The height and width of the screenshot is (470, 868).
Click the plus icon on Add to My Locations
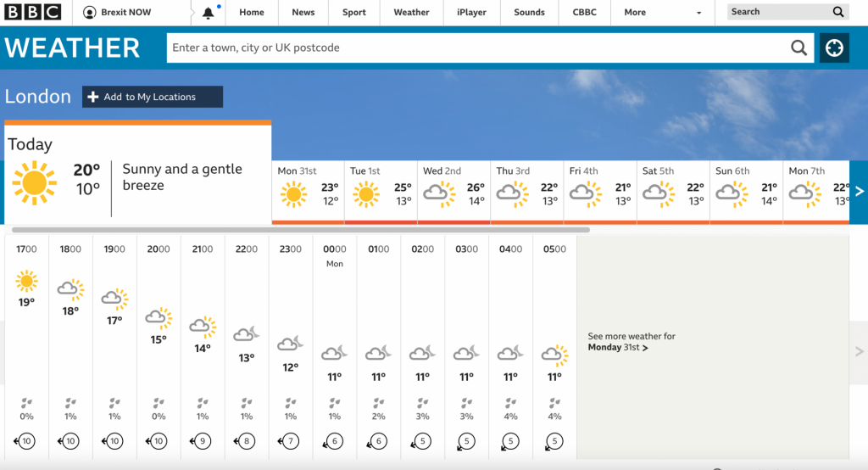(93, 97)
